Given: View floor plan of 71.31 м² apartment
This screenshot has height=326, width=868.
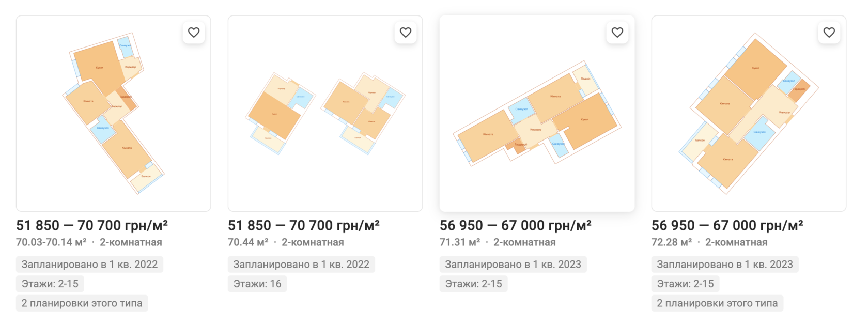Looking at the screenshot, I should tap(537, 114).
